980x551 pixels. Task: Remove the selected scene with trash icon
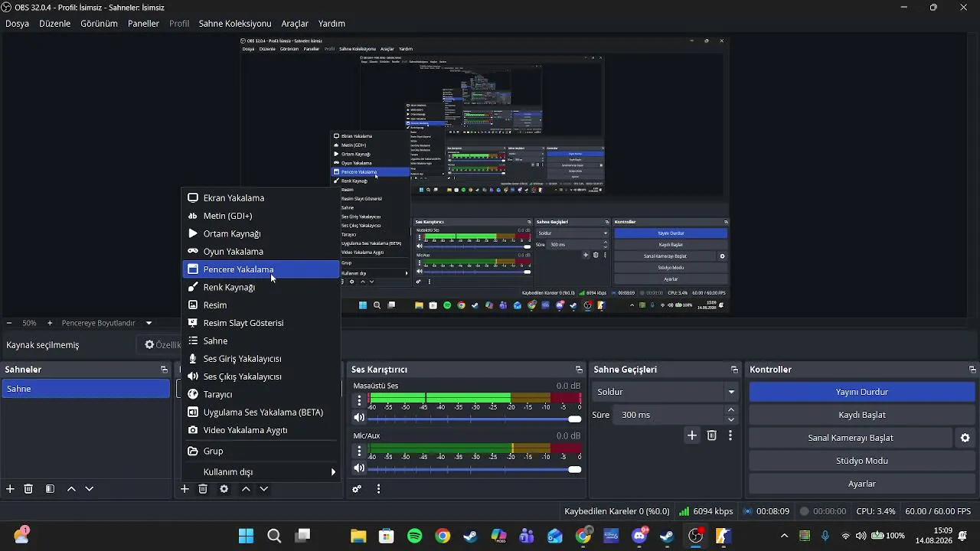[28, 489]
